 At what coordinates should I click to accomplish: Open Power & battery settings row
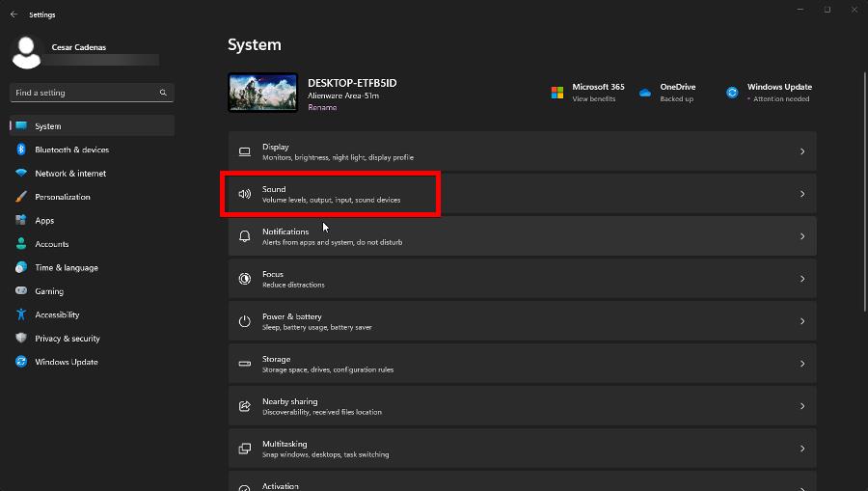[x=522, y=321]
